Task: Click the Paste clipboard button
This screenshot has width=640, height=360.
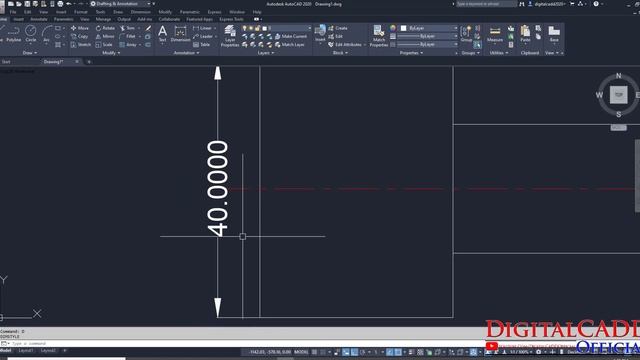Action: pos(525,34)
